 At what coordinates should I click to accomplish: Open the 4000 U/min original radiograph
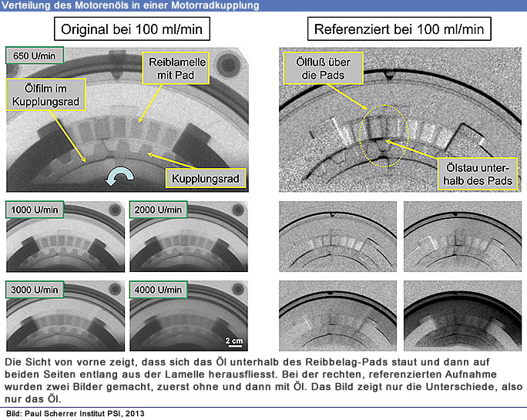pyautogui.click(x=189, y=316)
